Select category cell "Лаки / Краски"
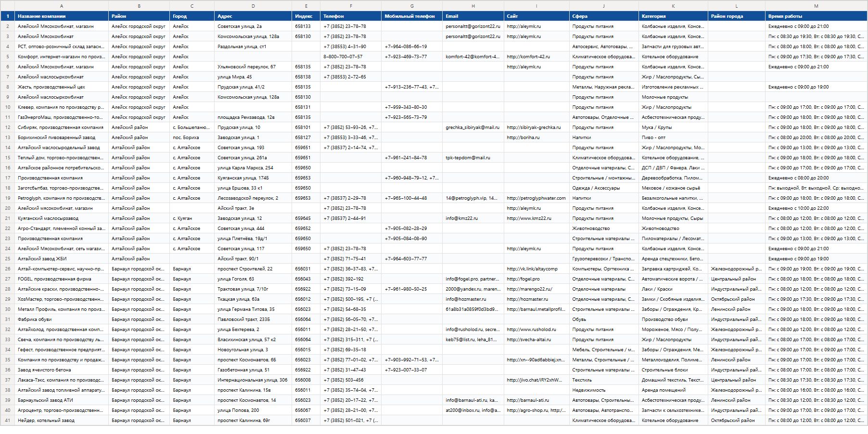This screenshot has height=434, width=868. pyautogui.click(x=673, y=289)
